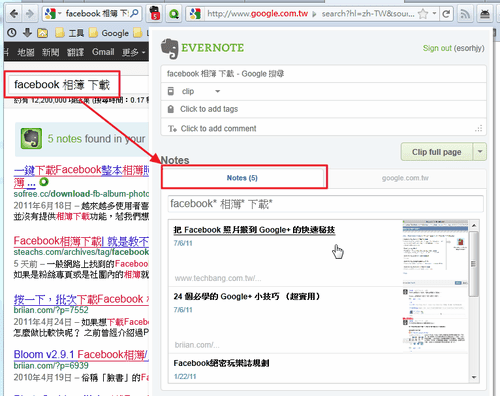Click the Android robot toolbar icon
The height and width of the screenshot is (396, 500).
[x=485, y=14]
